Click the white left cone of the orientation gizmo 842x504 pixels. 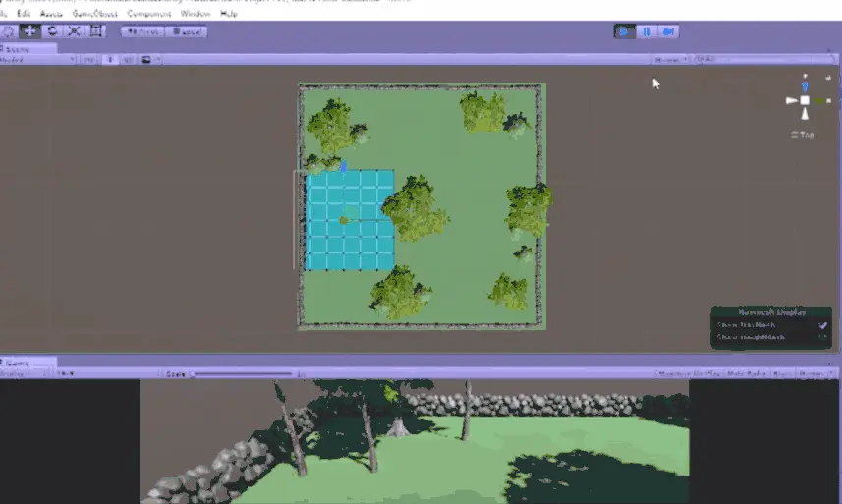coord(792,100)
